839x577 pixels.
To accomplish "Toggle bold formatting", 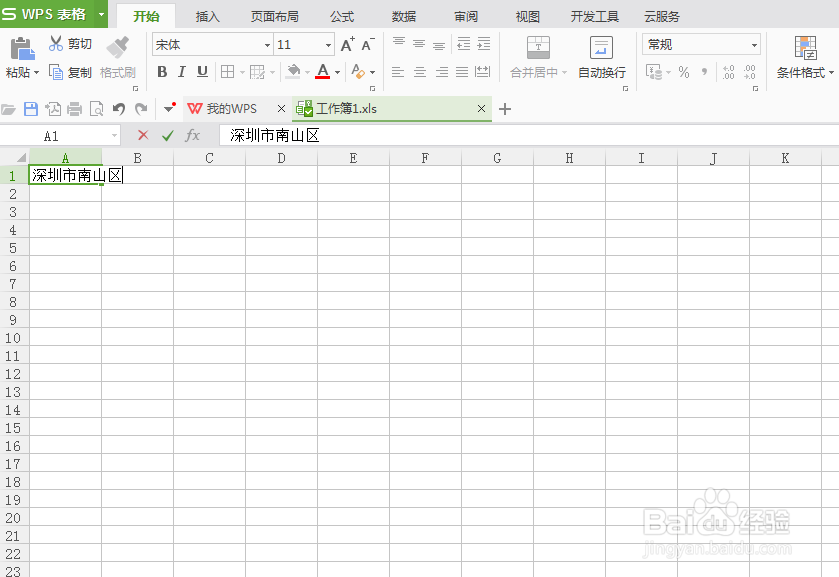I will pos(161,72).
